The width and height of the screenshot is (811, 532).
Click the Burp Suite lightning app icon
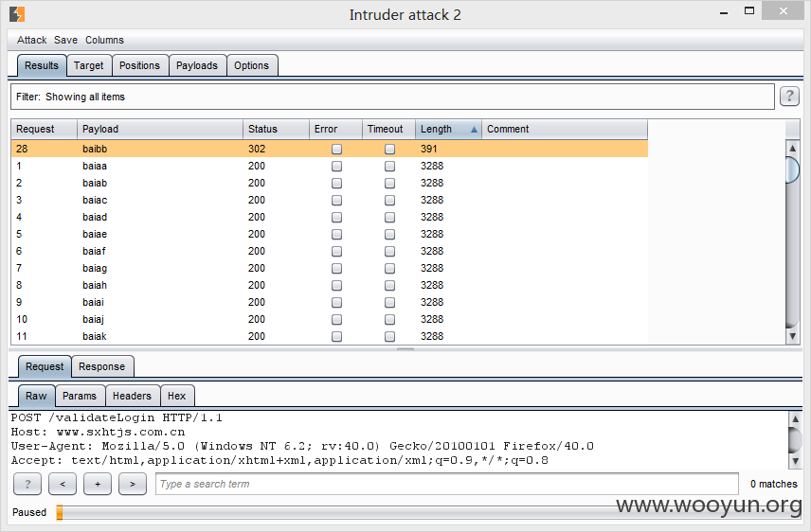(x=16, y=14)
